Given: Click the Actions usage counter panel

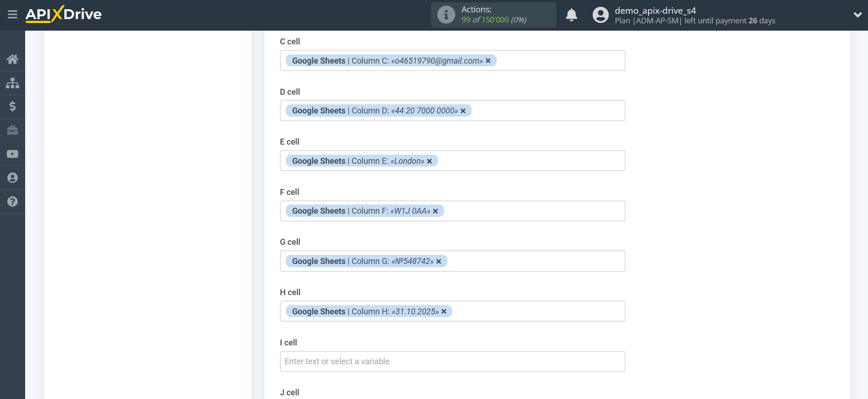Looking at the screenshot, I should 493,15.
